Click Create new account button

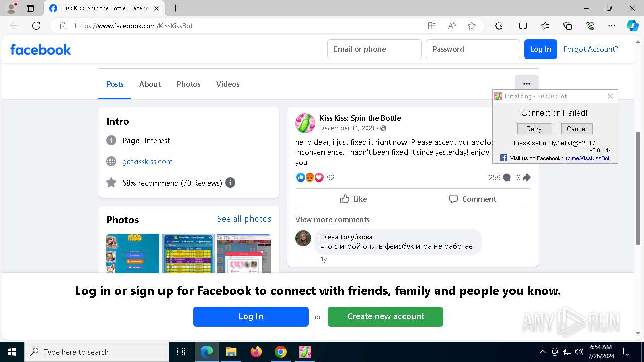click(385, 317)
